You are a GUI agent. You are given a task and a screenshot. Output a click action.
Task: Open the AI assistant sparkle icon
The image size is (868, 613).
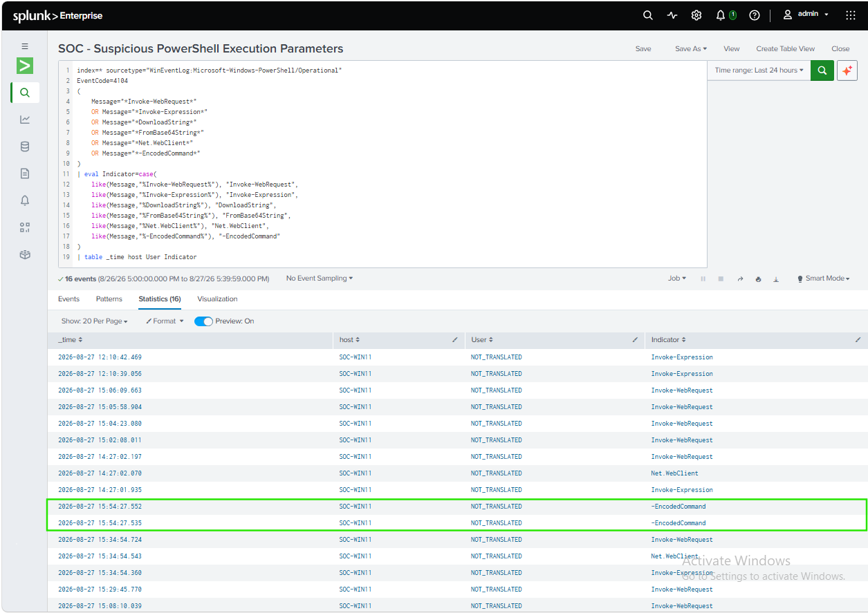tap(847, 70)
